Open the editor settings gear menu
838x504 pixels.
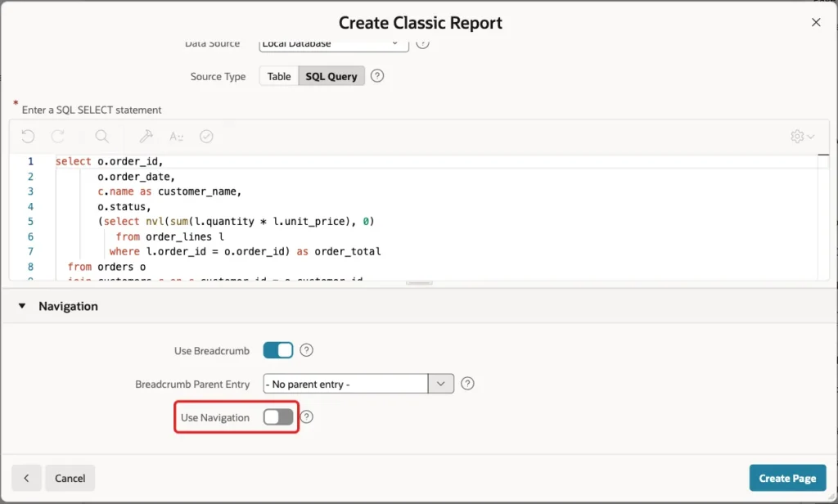[x=802, y=137]
